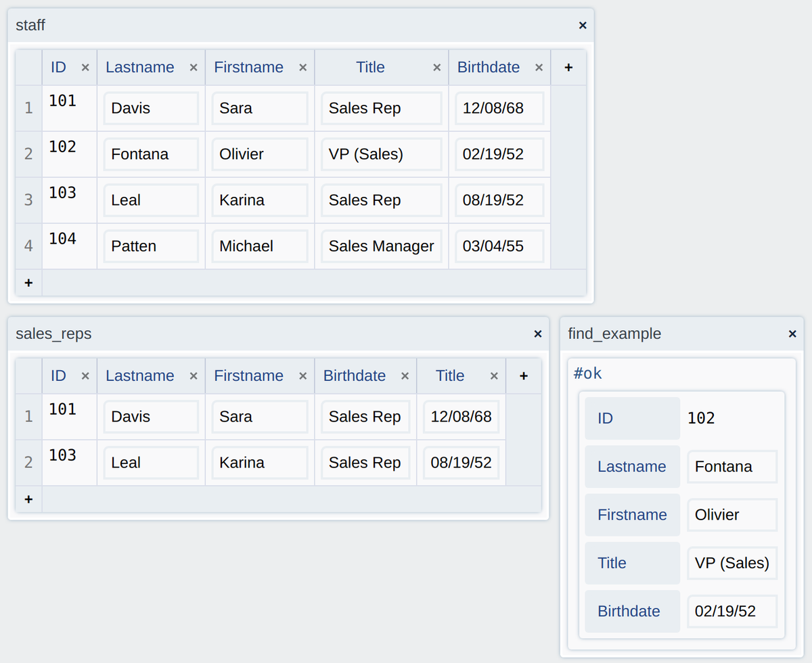This screenshot has width=812, height=663.
Task: Add a new column to the staff table
Action: 568,67
